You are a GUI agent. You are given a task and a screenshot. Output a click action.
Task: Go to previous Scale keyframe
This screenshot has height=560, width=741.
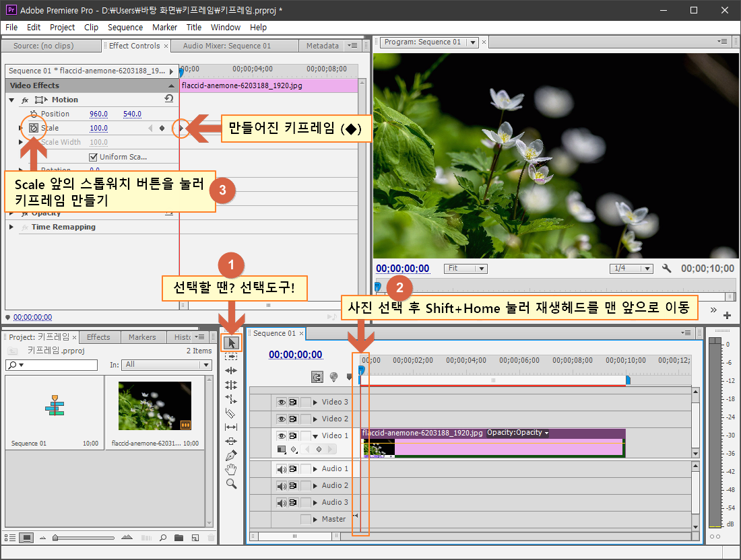pyautogui.click(x=150, y=128)
